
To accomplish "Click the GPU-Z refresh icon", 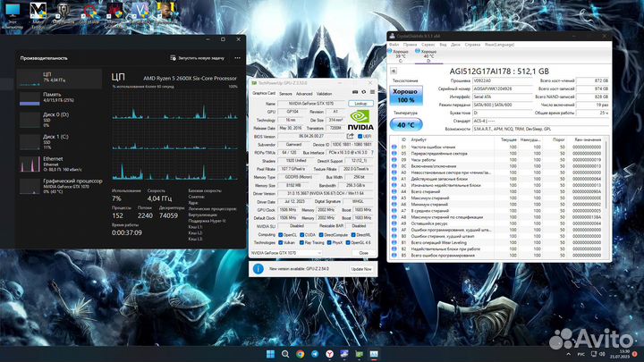I will coord(363,92).
